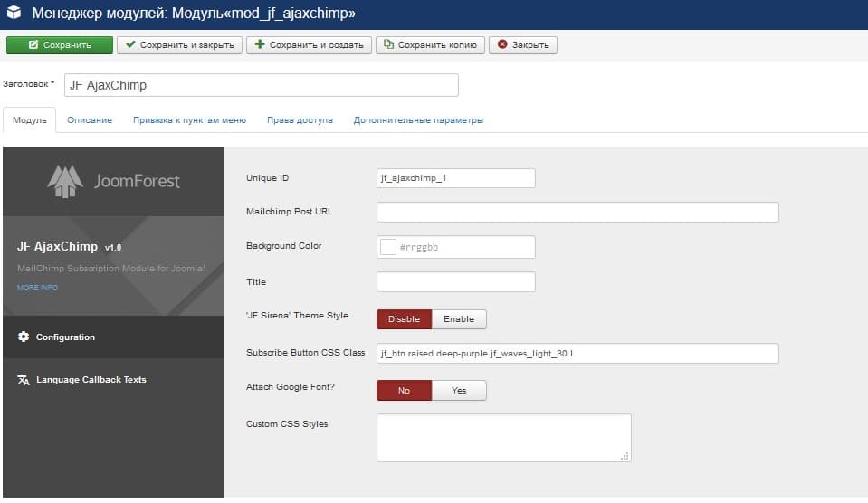Viewport: 868px width, 503px height.
Task: Click the checkmark icon on Сохранить и закрыть
Action: click(130, 44)
